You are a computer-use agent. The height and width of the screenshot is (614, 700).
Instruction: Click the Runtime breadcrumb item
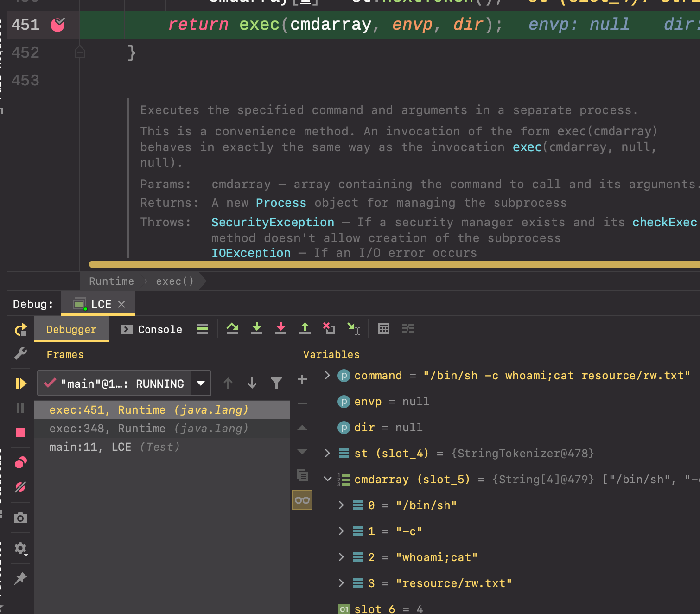pyautogui.click(x=111, y=281)
